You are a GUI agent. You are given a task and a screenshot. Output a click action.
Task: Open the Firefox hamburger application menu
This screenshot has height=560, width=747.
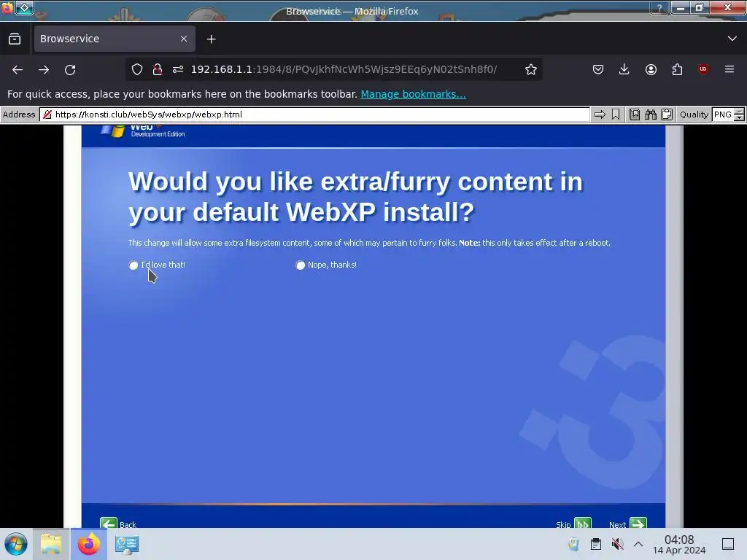click(729, 69)
